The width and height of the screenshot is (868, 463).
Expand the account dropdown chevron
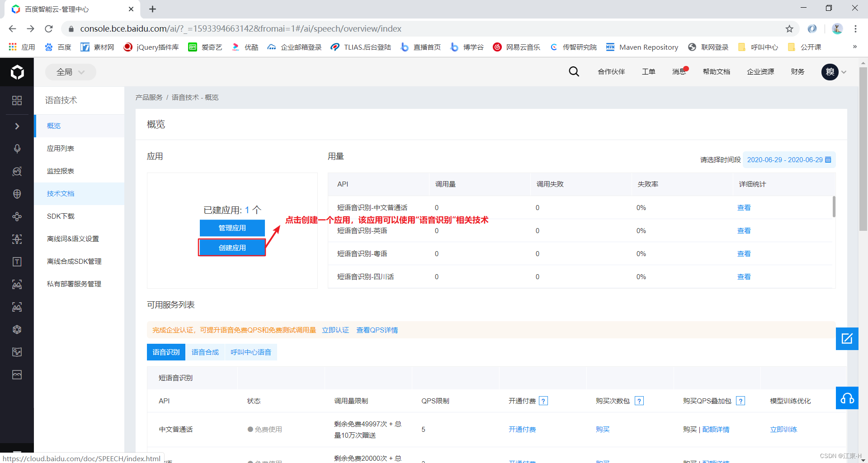844,72
